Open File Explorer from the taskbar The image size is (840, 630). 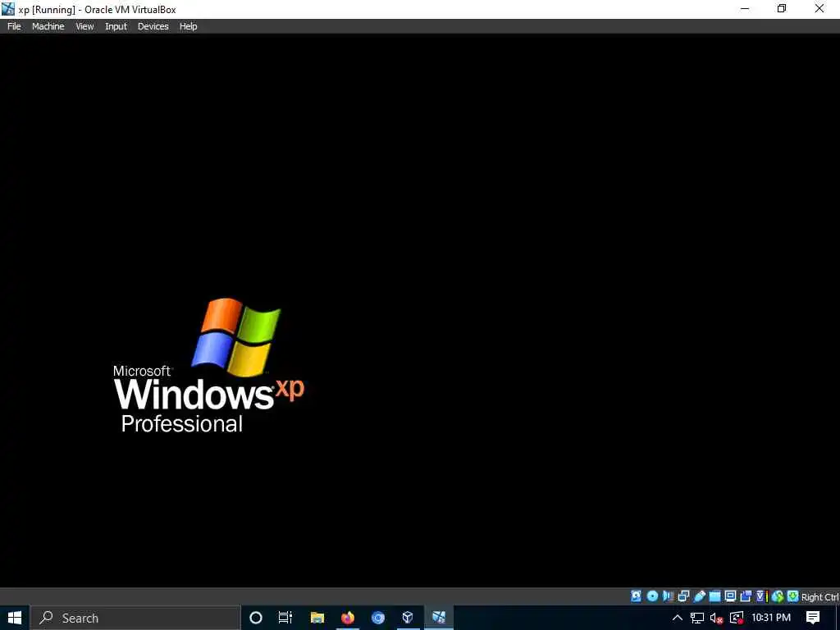pyautogui.click(x=317, y=618)
